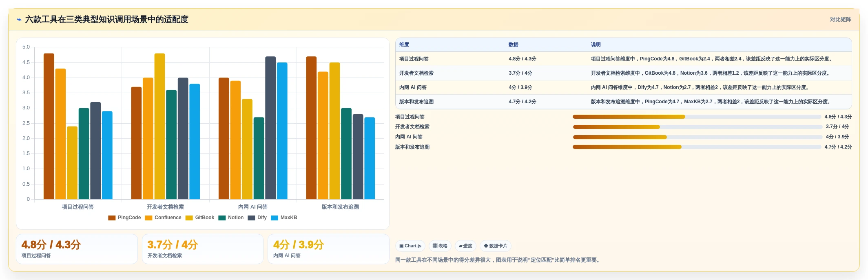Click the 内网 AI 问答 table row name
Viewport: 868px width, 280px height.
click(413, 88)
